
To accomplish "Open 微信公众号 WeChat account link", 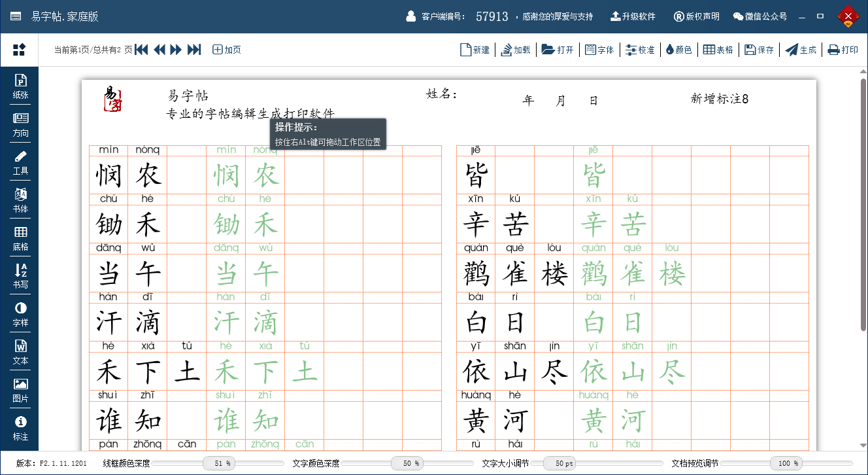I will 760,16.
